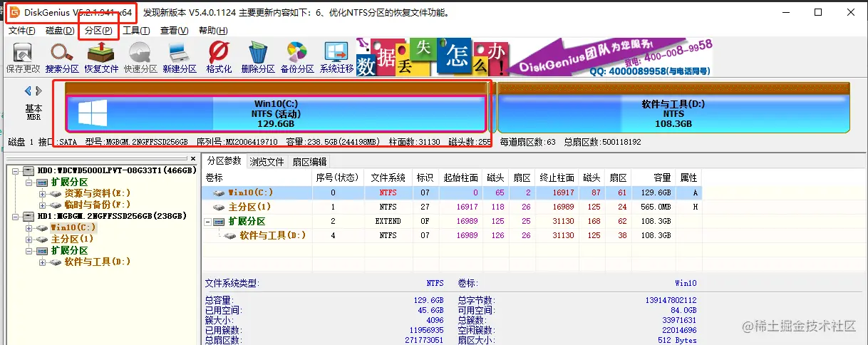Click the Windows logo on the C: partition bar
This screenshot has width=868, height=345.
pyautogui.click(x=92, y=113)
